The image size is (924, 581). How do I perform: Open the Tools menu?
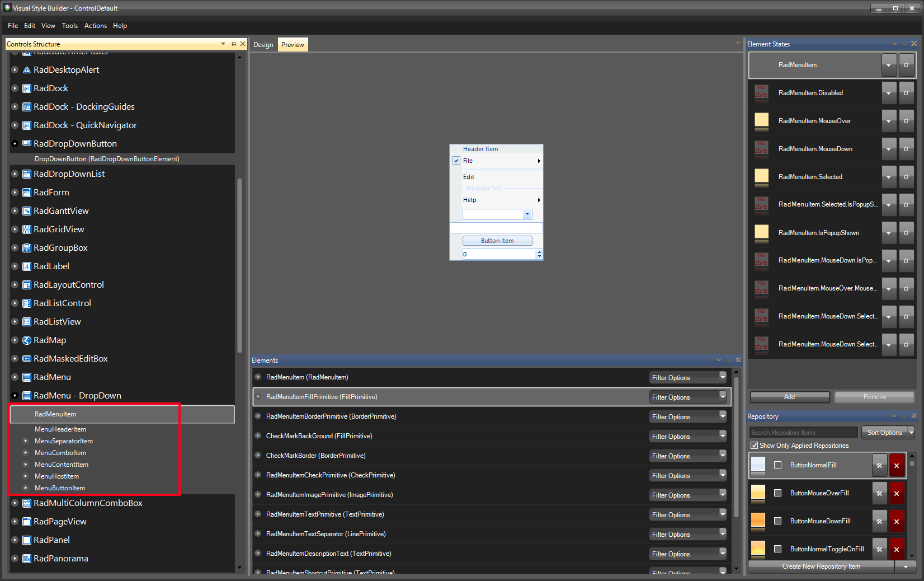70,26
